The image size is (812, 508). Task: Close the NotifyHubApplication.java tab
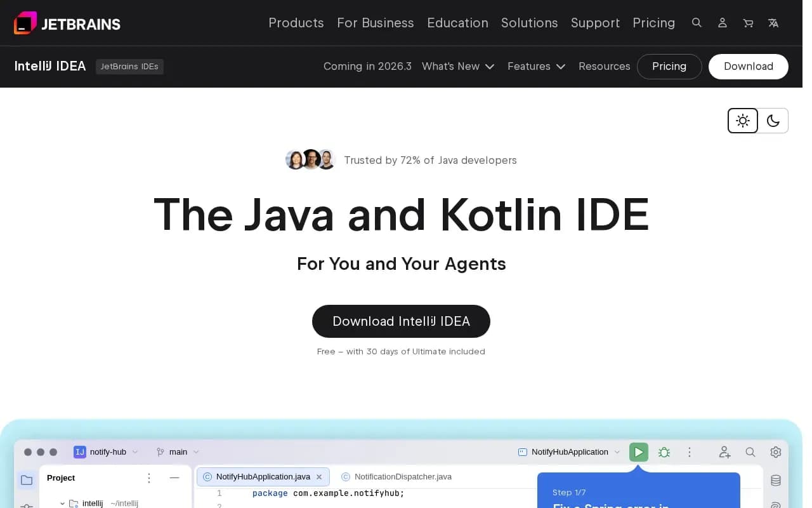(319, 477)
